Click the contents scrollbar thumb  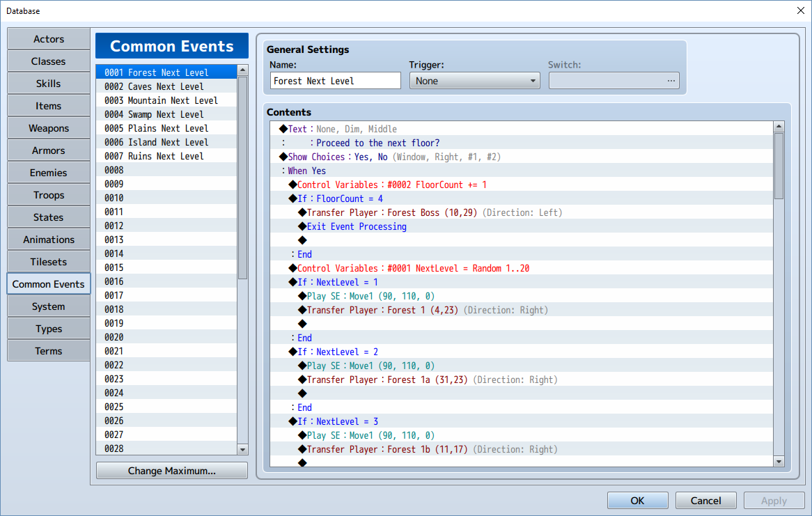779,166
